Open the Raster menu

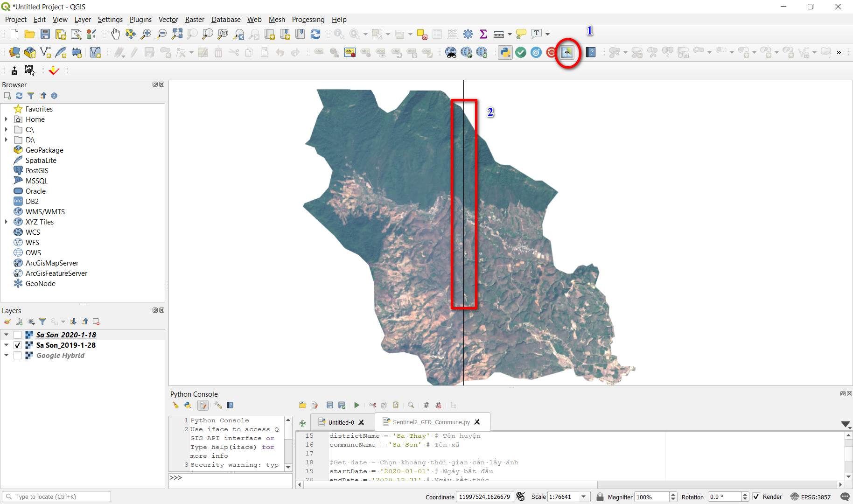click(195, 20)
